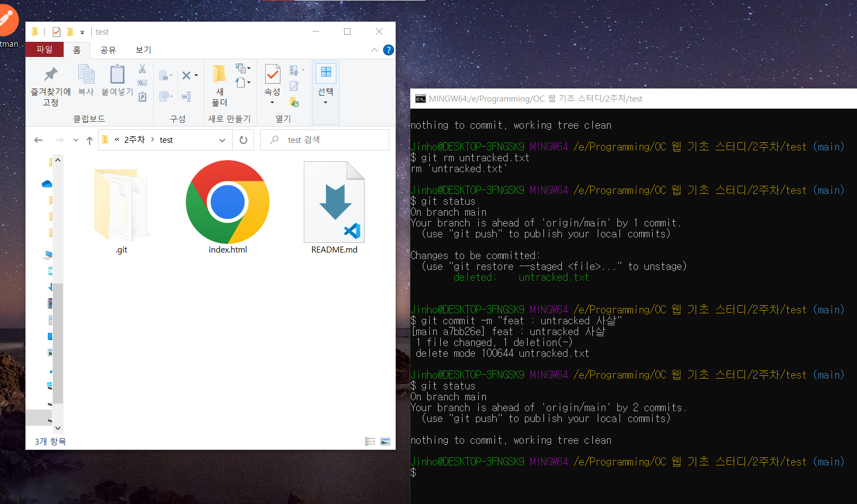Open the 선택 dropdown arrow

(x=326, y=103)
